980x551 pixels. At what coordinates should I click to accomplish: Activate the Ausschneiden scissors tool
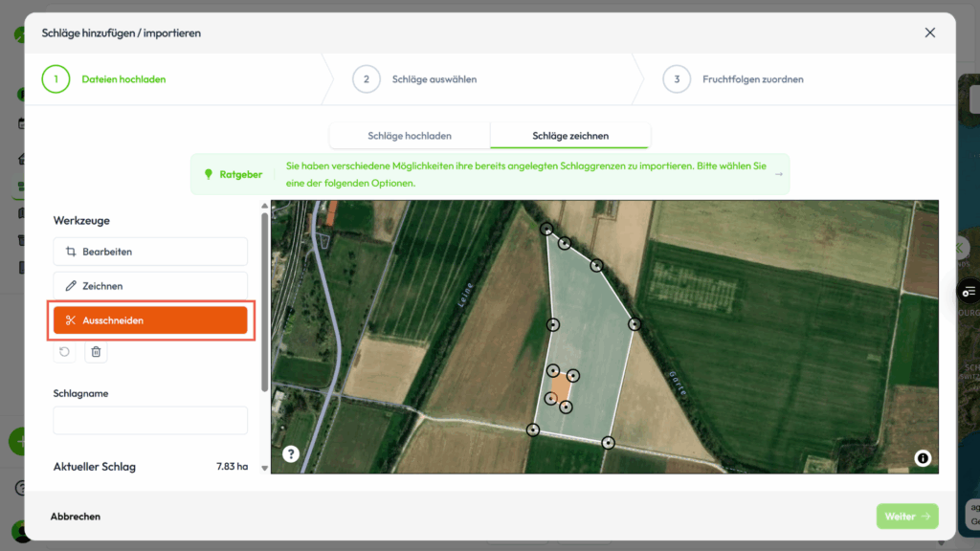150,320
